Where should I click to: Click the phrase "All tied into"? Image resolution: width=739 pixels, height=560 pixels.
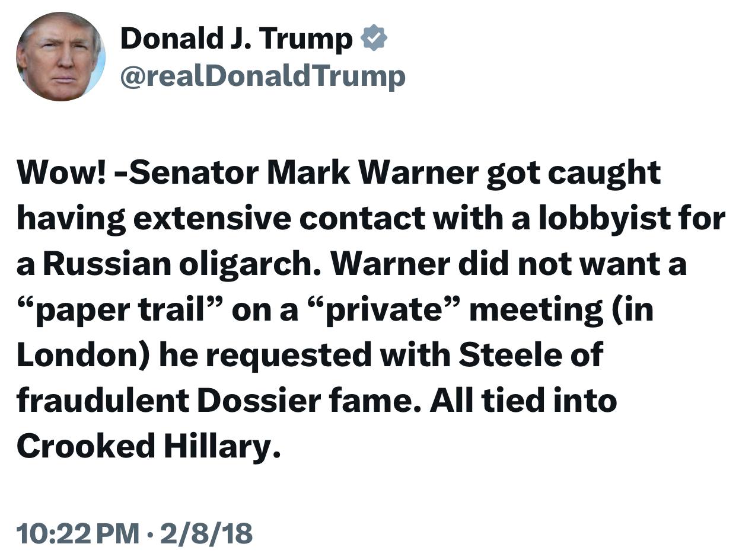tap(523, 401)
